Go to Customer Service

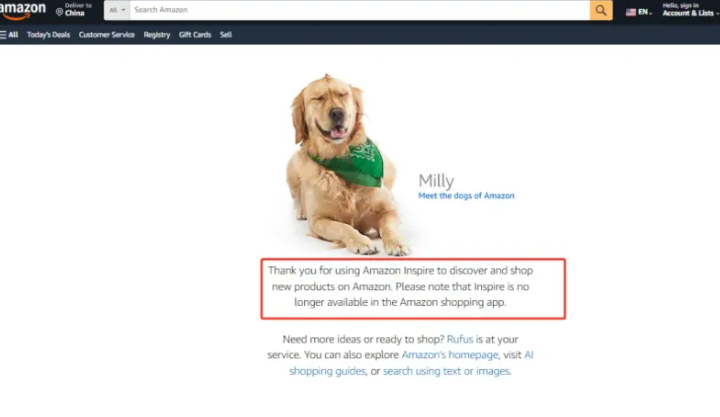click(107, 35)
